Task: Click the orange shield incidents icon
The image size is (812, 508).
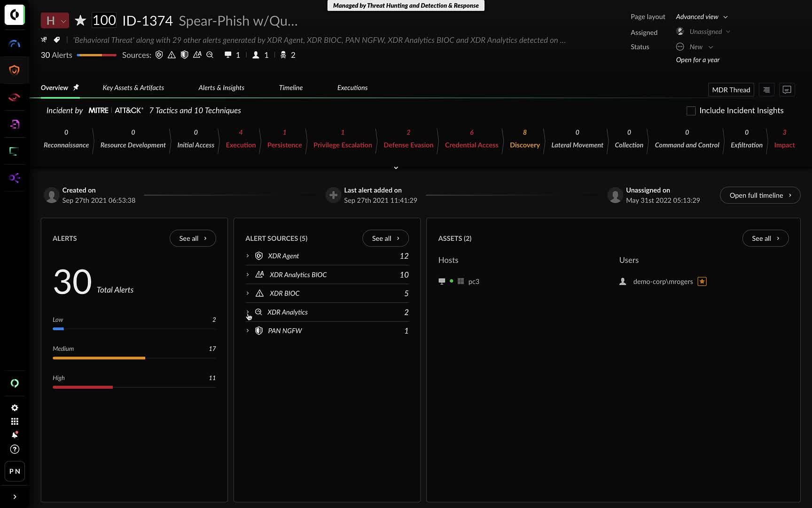Action: [x=15, y=70]
